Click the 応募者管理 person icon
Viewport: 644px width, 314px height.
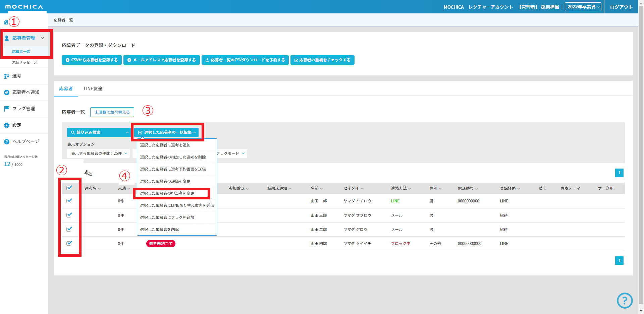point(7,38)
